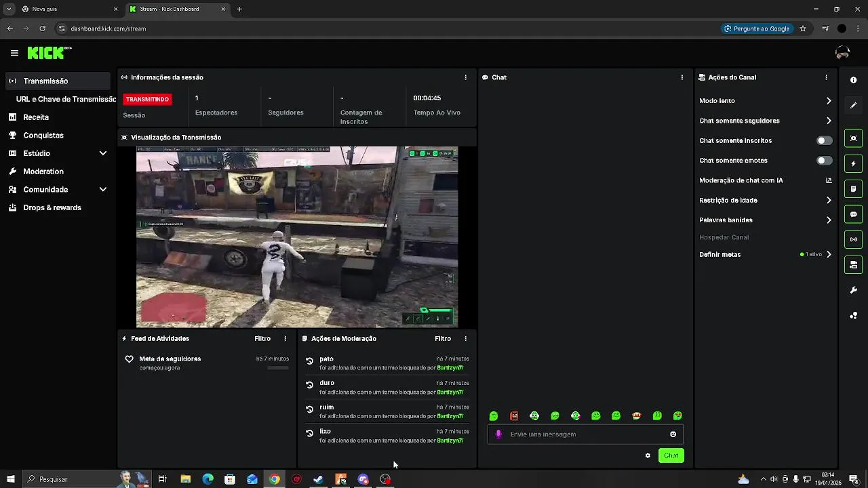Toggle the lightning activity feed widget icon
868x488 pixels.
(x=853, y=163)
